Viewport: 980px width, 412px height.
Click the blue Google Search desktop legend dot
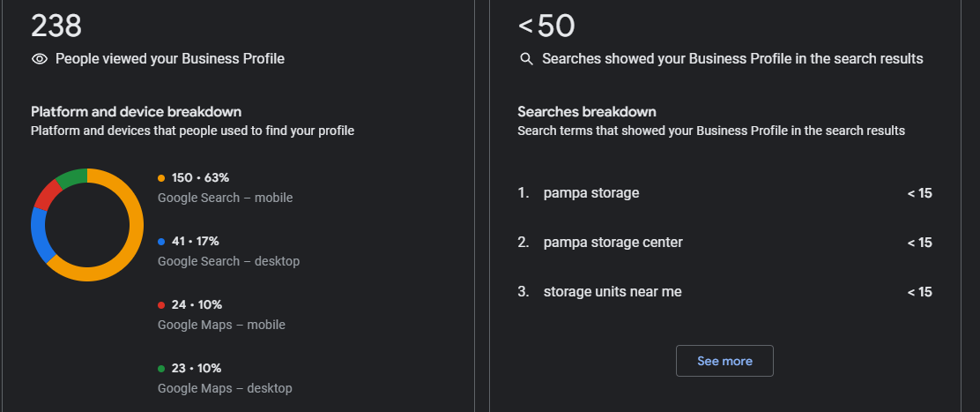pyautogui.click(x=161, y=242)
